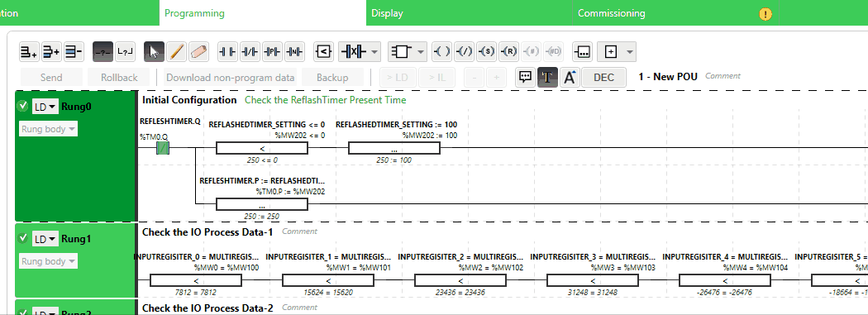Insert an XOR instruction element
This screenshot has width=868, height=315.
click(354, 52)
